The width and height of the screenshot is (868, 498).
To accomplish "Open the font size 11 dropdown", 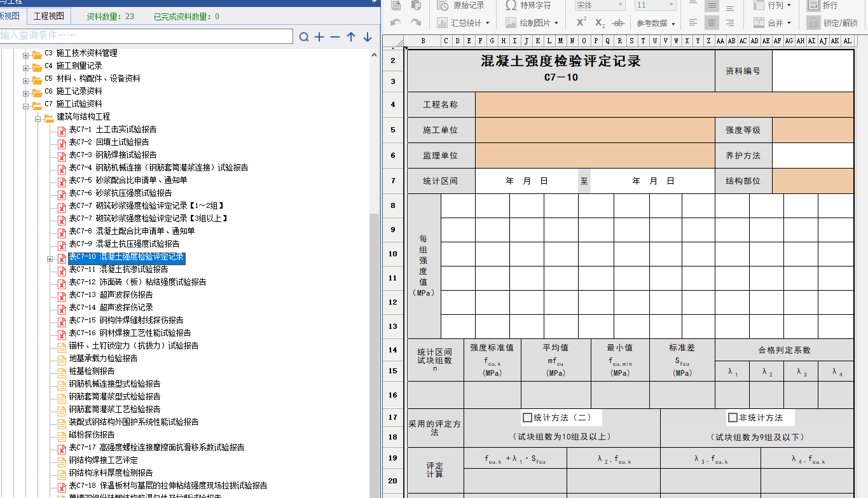I will pyautogui.click(x=655, y=5).
